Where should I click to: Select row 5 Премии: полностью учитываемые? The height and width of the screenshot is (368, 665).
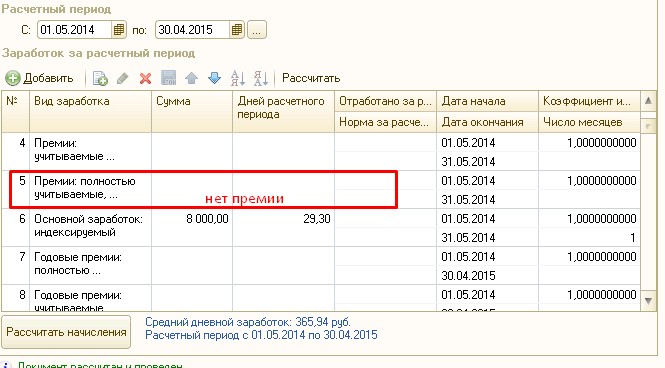coord(321,190)
